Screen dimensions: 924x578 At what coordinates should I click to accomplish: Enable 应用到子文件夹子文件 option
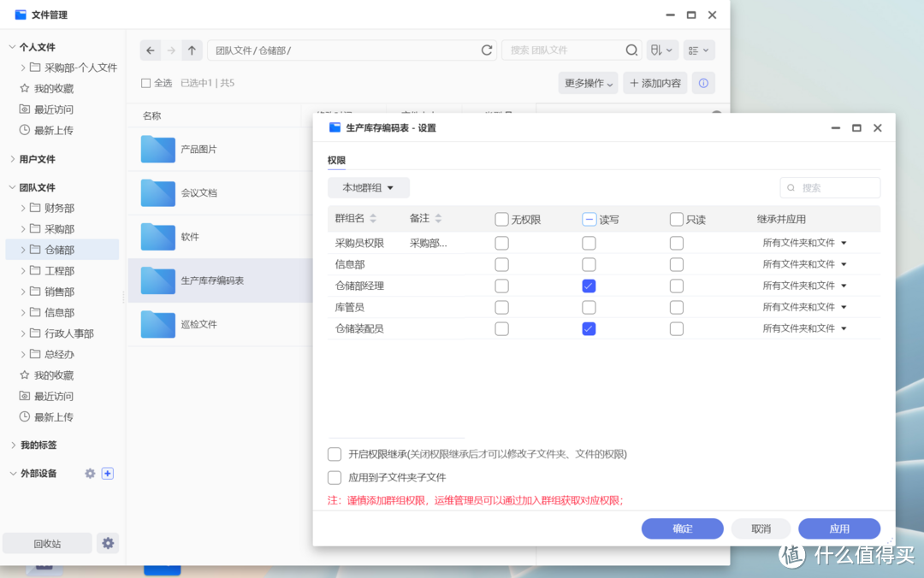tap(335, 477)
